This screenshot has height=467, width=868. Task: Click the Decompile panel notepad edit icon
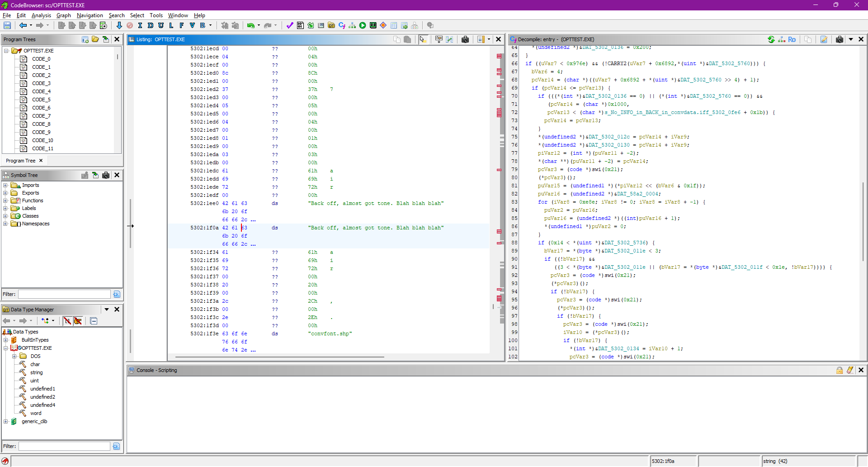(x=824, y=39)
